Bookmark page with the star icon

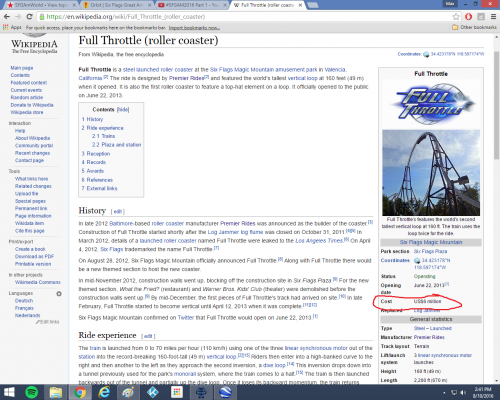(456, 17)
